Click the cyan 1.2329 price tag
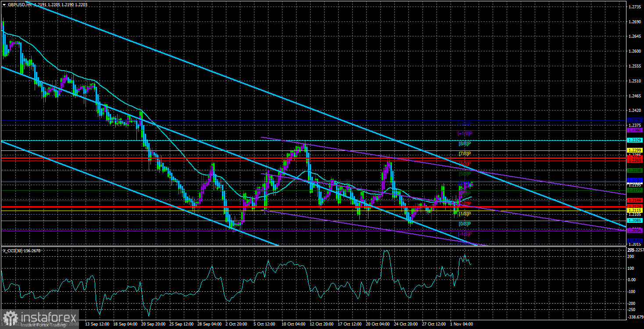This screenshot has width=644, height=329. [635, 140]
